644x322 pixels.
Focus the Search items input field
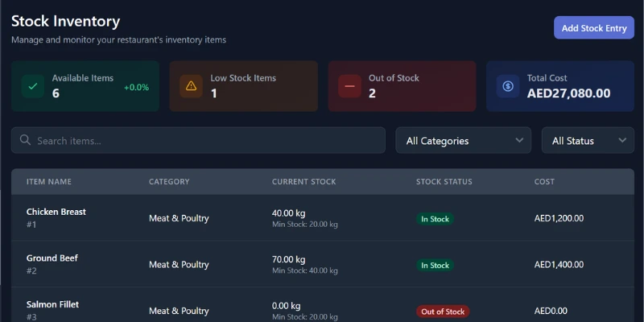tap(205, 140)
